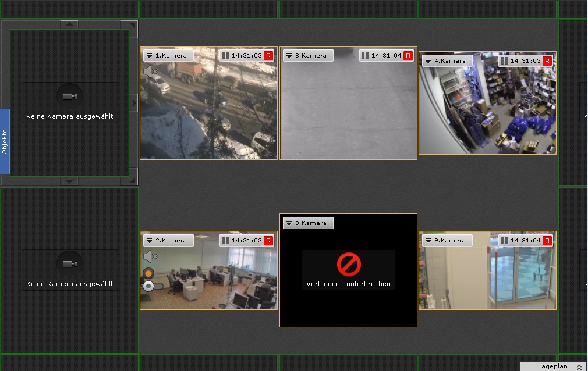Screen dimensions: 588x371
Task: Pause the 4.Kamera live video
Action: (x=504, y=61)
